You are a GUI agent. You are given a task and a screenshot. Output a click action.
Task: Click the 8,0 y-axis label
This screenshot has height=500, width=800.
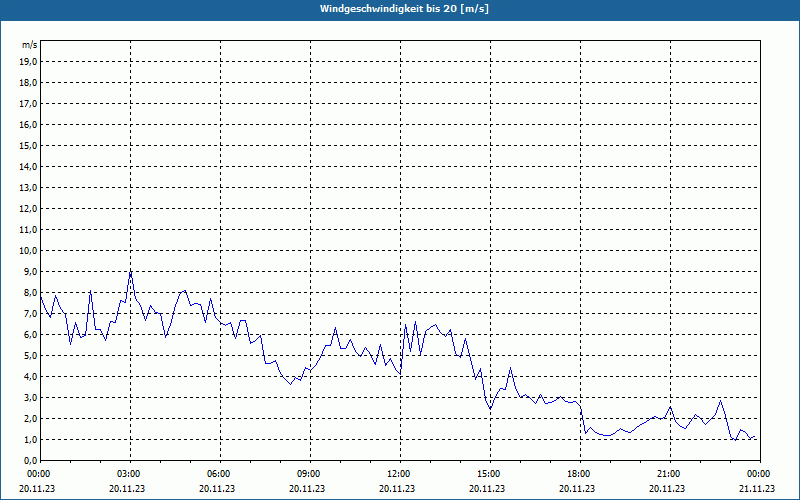coord(30,292)
